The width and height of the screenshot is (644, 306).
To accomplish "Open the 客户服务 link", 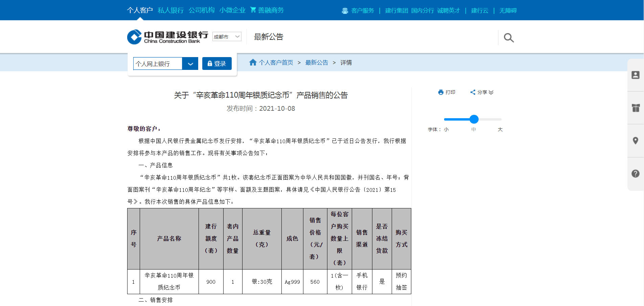I will 363,10.
